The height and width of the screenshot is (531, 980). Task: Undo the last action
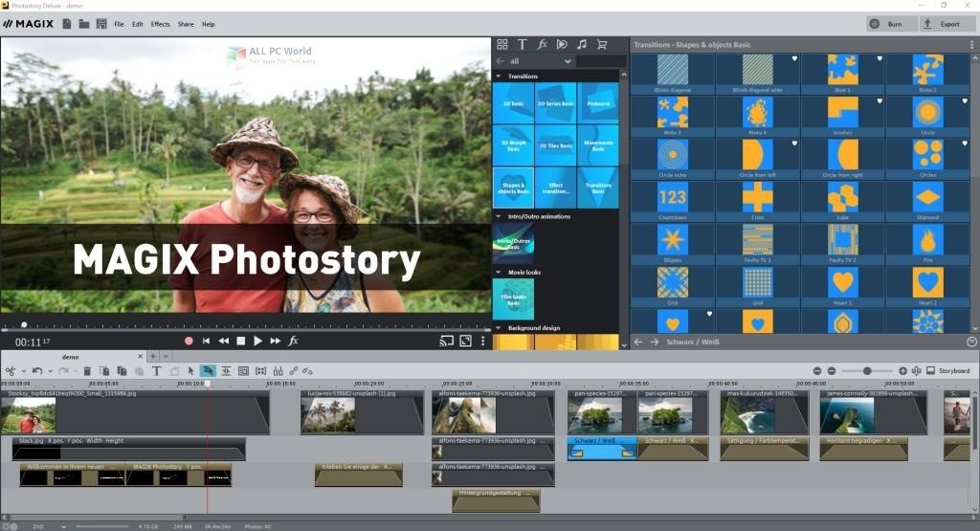click(37, 371)
